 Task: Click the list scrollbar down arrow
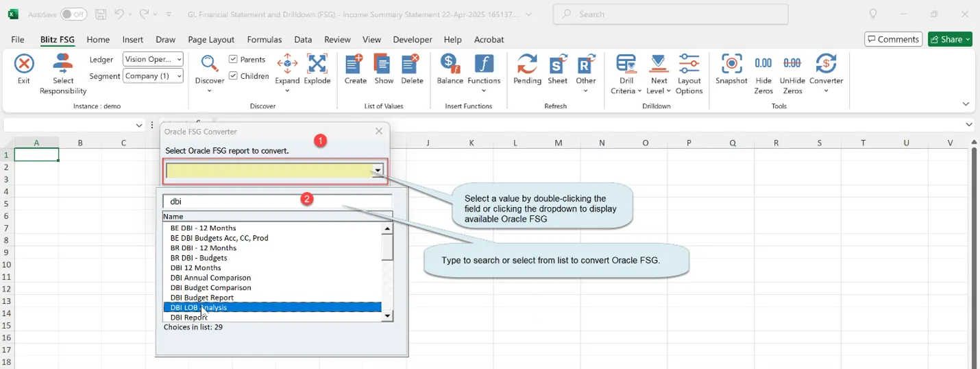(x=388, y=316)
